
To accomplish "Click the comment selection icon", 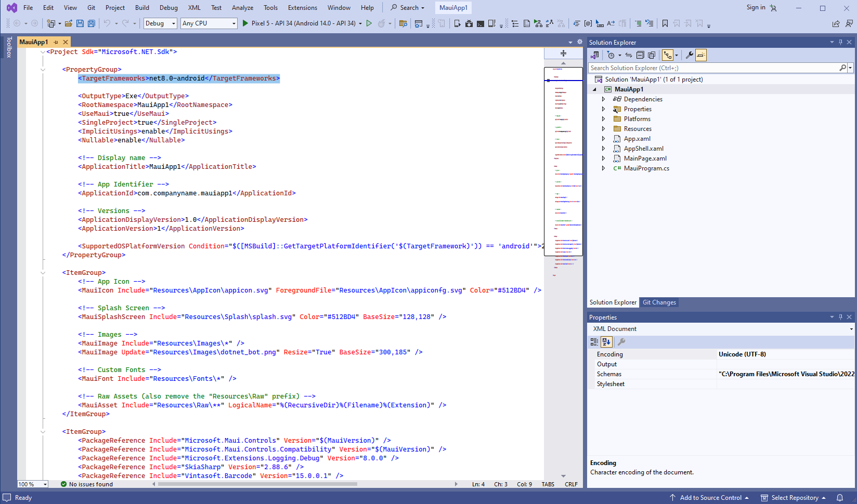I will (638, 23).
